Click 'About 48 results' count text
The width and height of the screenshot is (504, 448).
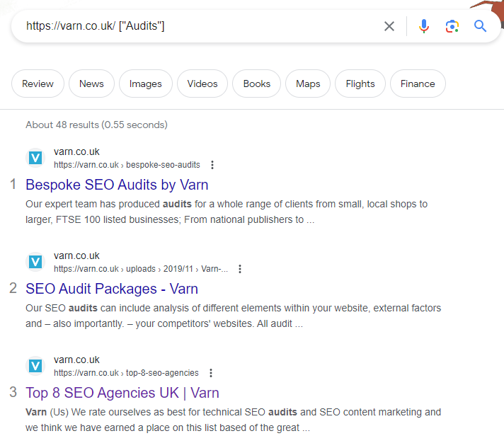pyautogui.click(x=96, y=125)
